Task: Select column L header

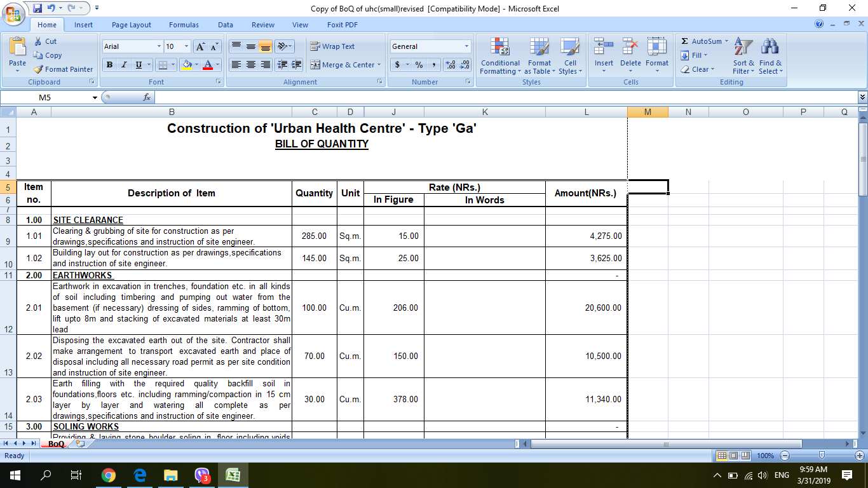Action: point(586,112)
